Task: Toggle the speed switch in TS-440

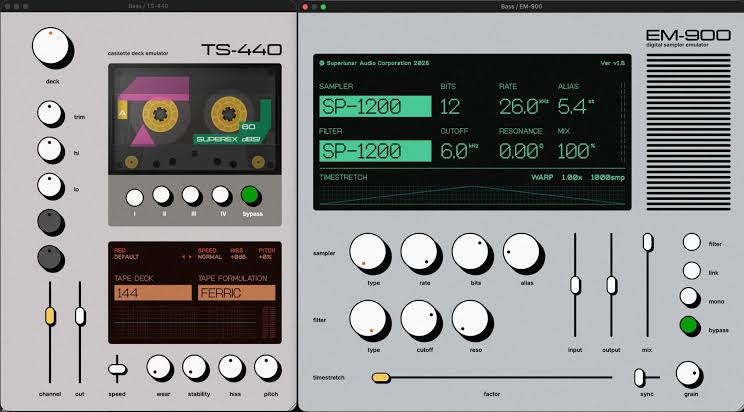Action: [x=117, y=369]
